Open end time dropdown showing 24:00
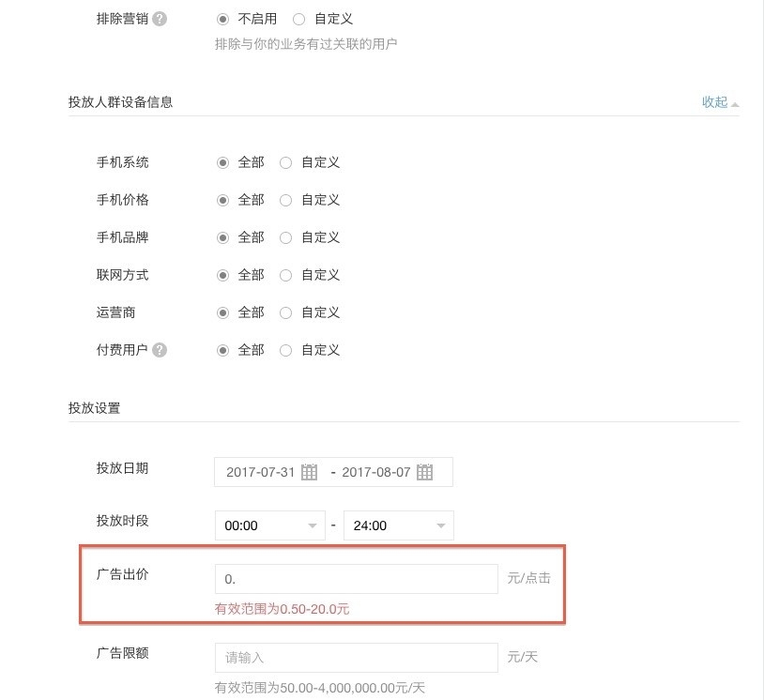This screenshot has height=700, width=764. click(399, 525)
